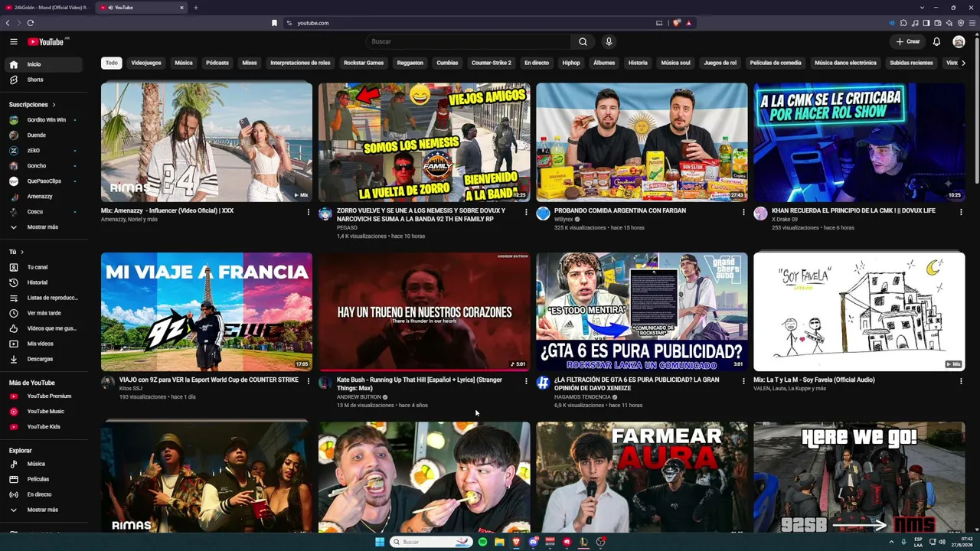Open Tu canal in the sidebar
The image size is (980, 551).
44,267
